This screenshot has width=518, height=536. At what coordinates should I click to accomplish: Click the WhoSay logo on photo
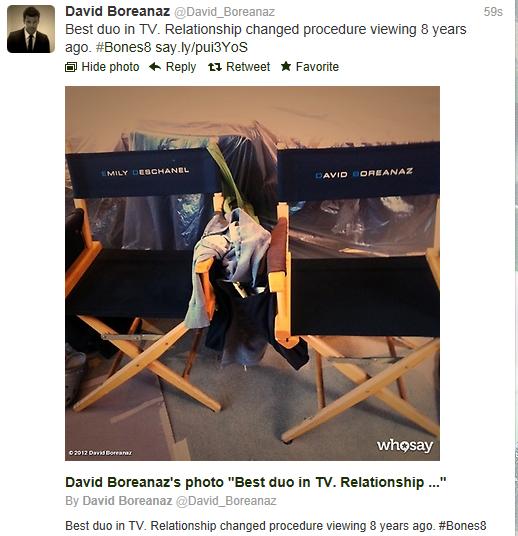tap(405, 446)
